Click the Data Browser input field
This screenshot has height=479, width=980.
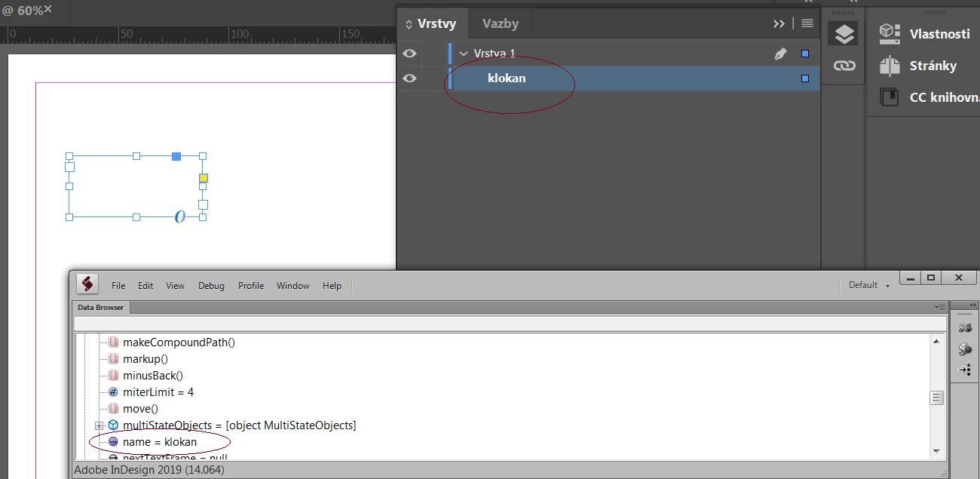click(509, 324)
